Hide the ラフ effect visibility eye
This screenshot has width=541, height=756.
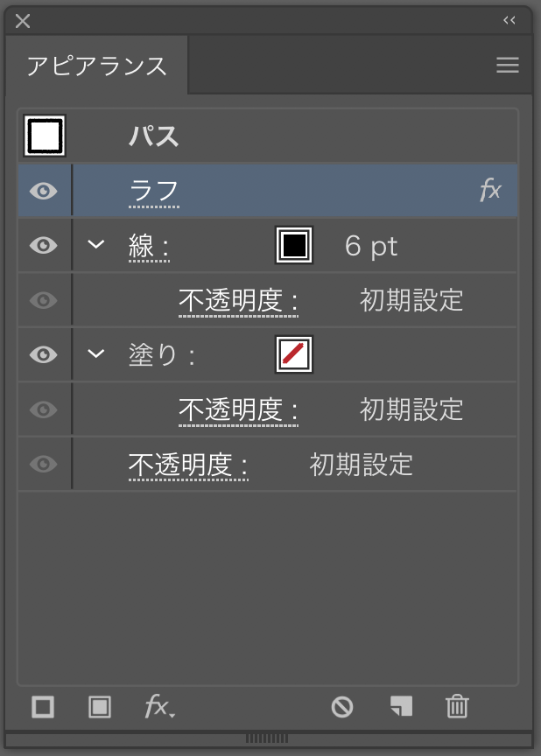[44, 191]
